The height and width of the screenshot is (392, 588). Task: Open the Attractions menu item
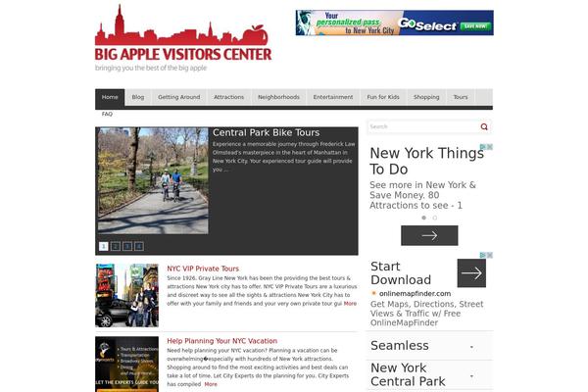(228, 98)
